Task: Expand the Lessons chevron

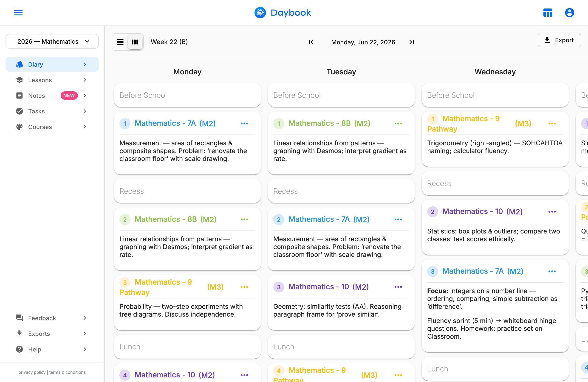Action: pyautogui.click(x=85, y=80)
